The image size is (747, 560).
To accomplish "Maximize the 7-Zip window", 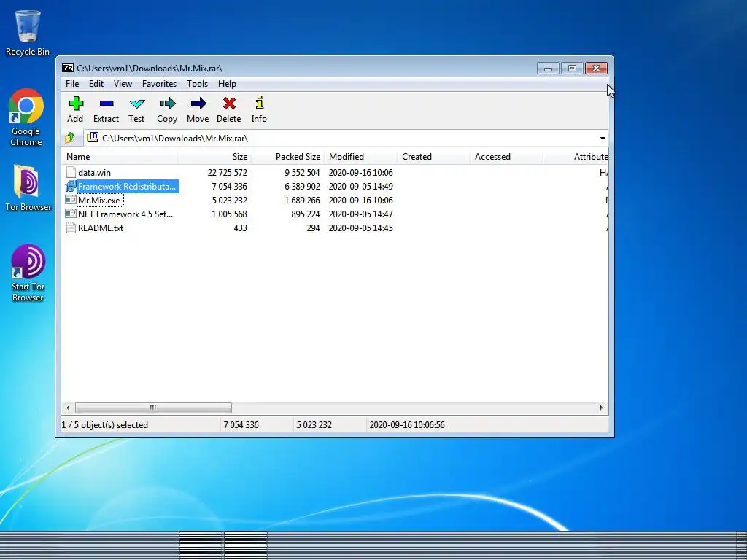I will tap(572, 69).
